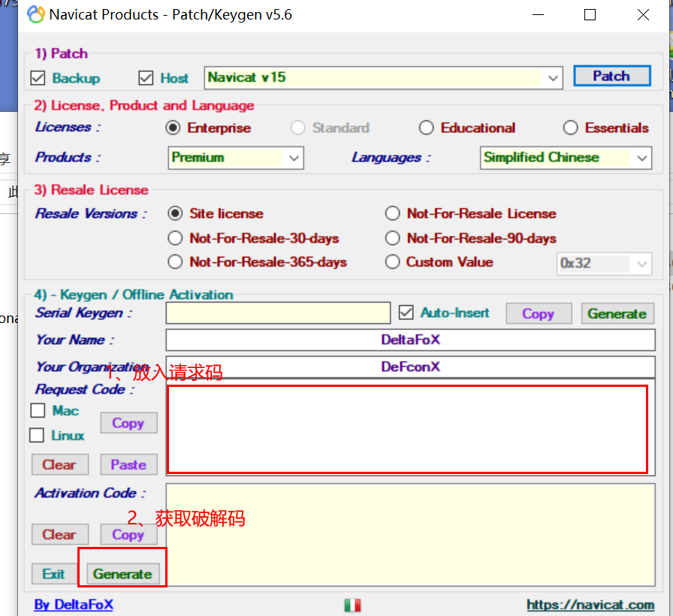Screen dimensions: 673x616
Task: Toggle the Mac checkbox
Action: point(38,410)
